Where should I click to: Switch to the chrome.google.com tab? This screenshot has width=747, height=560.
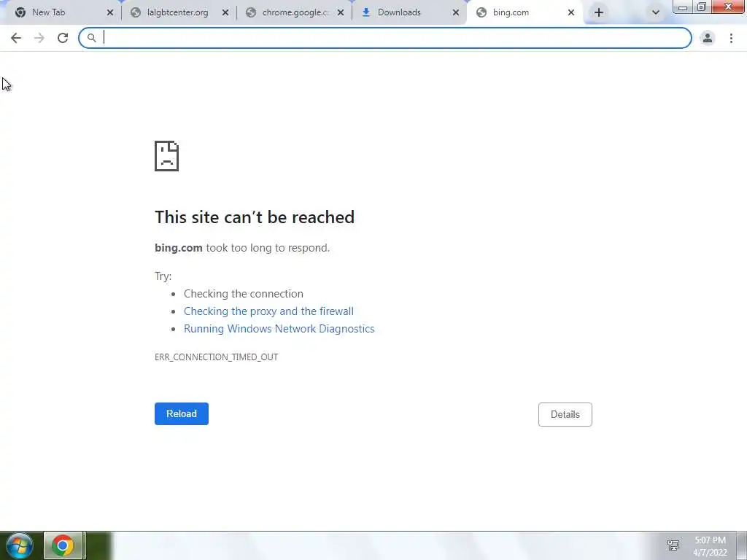click(293, 12)
